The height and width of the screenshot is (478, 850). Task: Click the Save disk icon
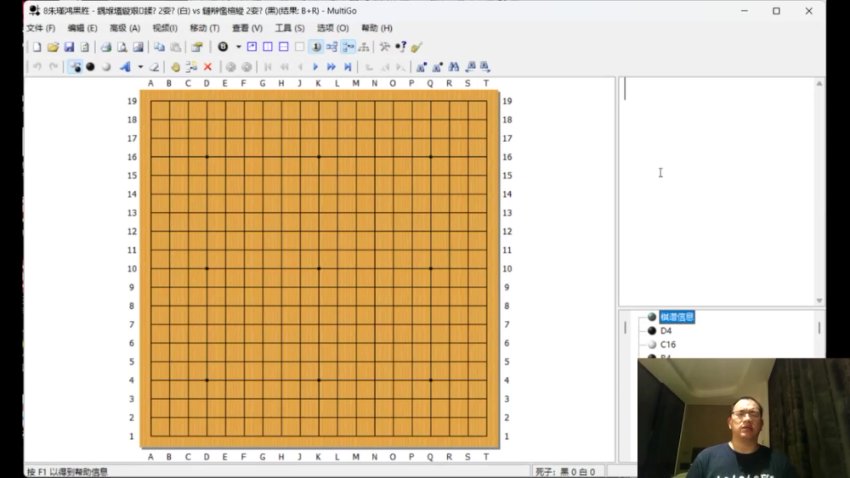point(69,47)
